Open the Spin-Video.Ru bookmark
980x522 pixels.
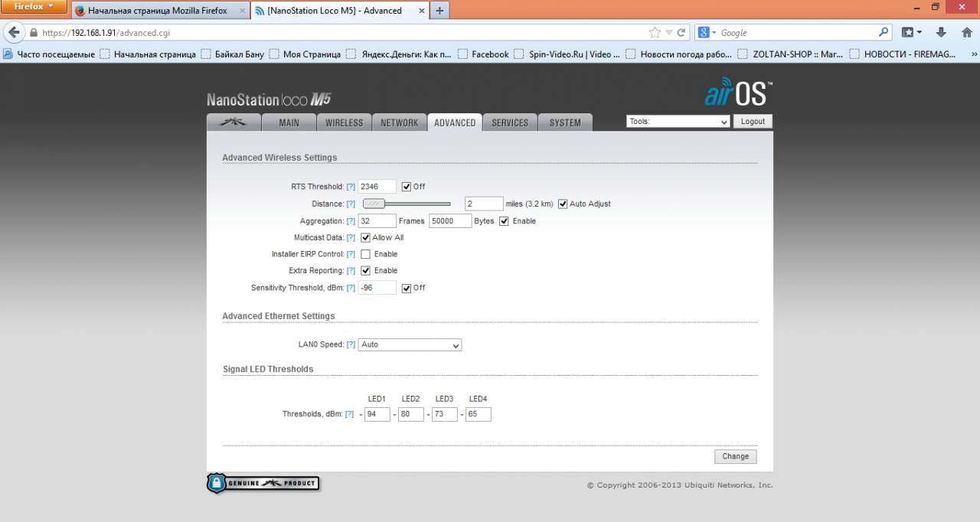coord(567,54)
